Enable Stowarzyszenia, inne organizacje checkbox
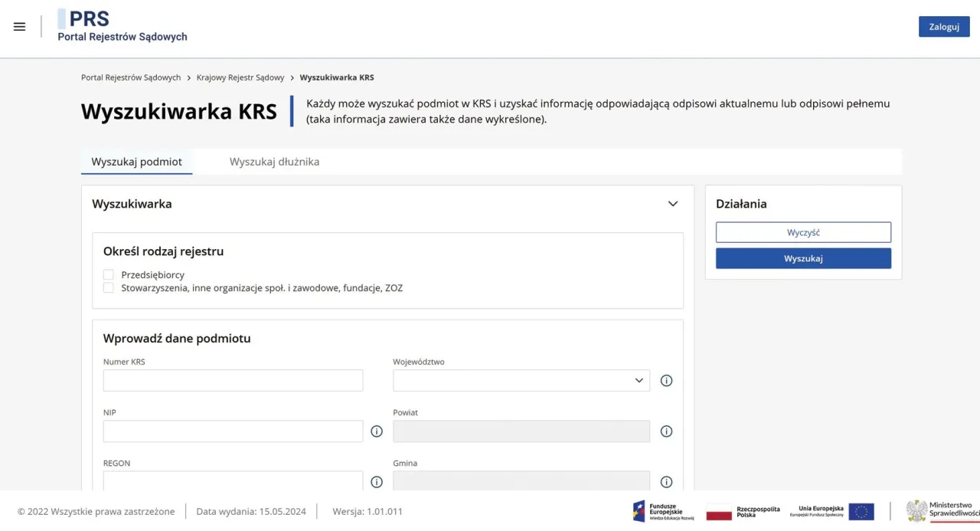 coord(109,288)
